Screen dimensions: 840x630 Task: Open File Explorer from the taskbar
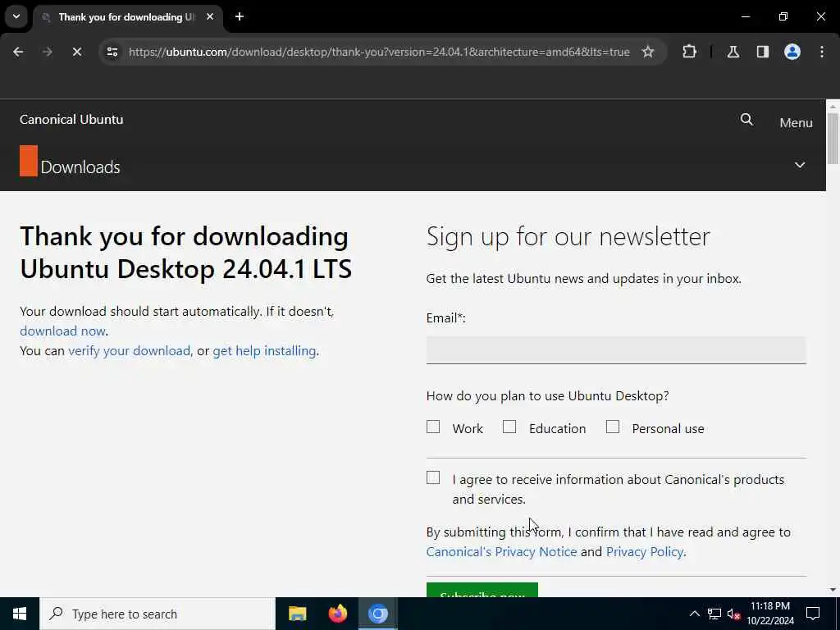pos(297,614)
